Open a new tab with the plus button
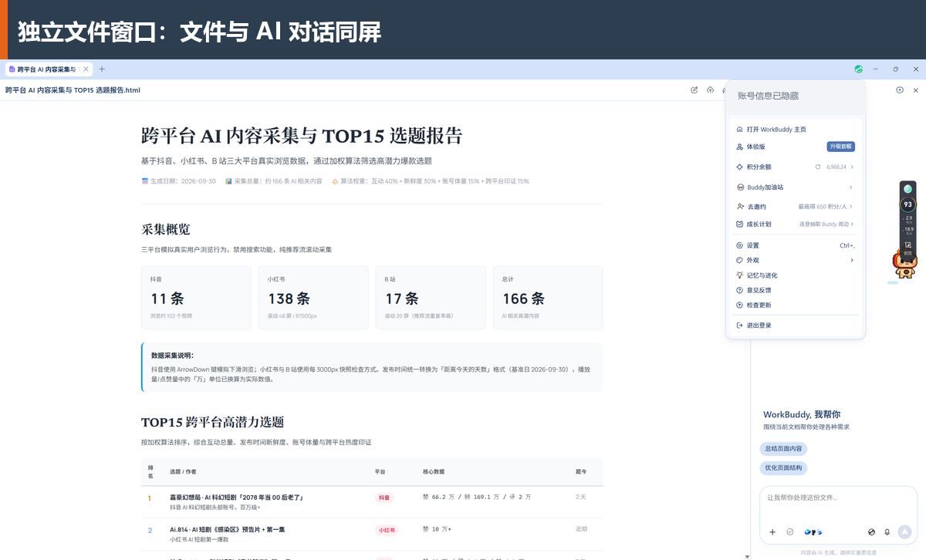This screenshot has width=926, height=560. 102,69
